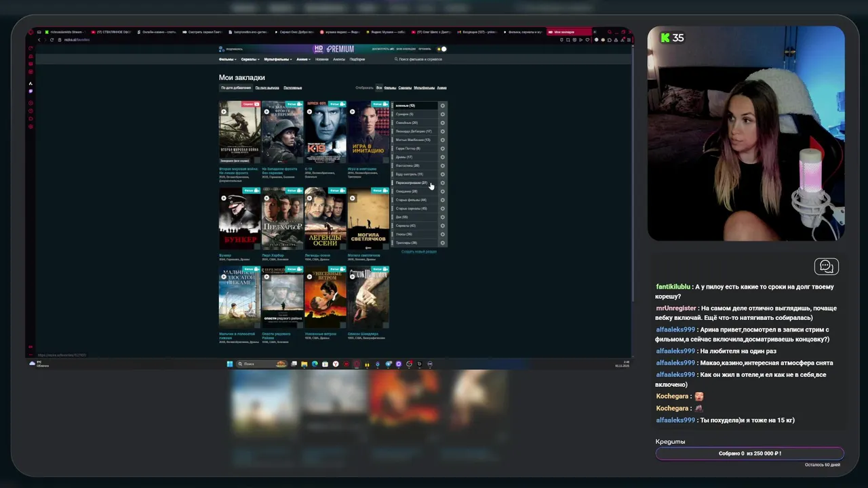The image size is (868, 488).
Task: Open File Explorer from the taskbar
Action: pos(304,364)
